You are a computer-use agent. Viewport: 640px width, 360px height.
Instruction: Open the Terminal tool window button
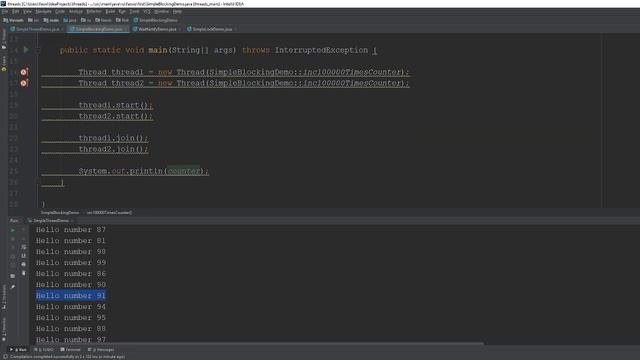[x=70, y=350]
